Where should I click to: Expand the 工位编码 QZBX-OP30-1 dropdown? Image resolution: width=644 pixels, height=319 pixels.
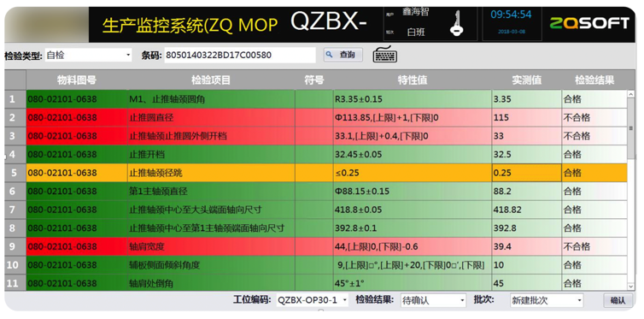tap(312, 300)
